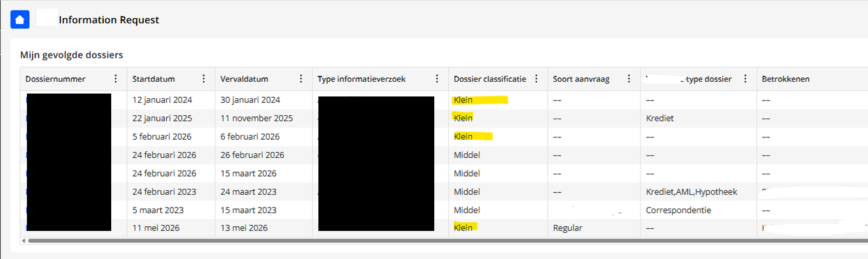Screen dimensions: 868x259
Task: Open Vervaldatum column options menu
Action: [300, 79]
